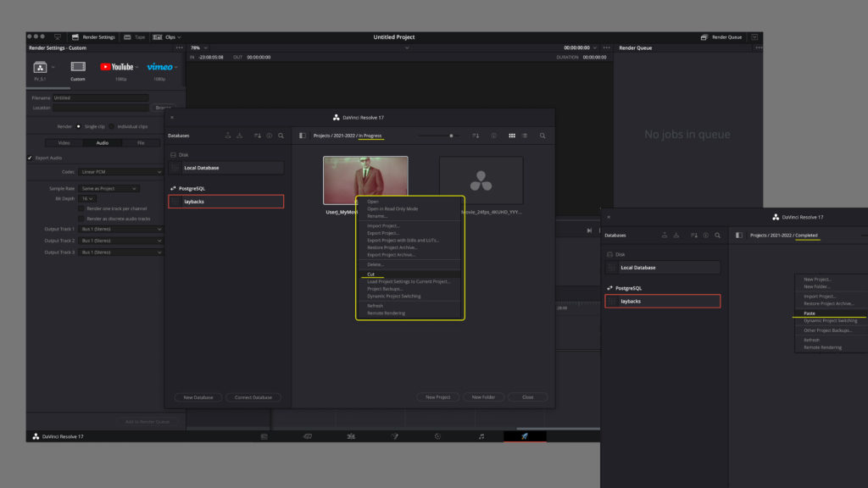
Task: Open the Sample Rate dropdown
Action: tap(108, 189)
